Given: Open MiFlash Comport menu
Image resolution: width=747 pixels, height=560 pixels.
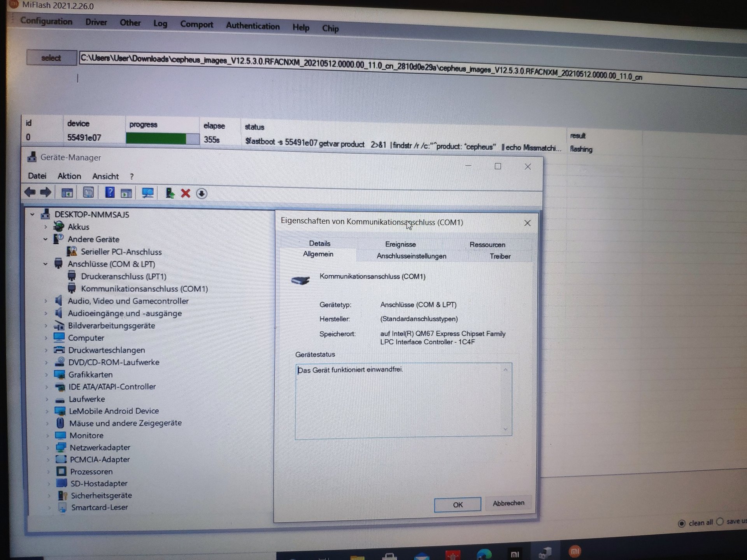Looking at the screenshot, I should [x=196, y=24].
